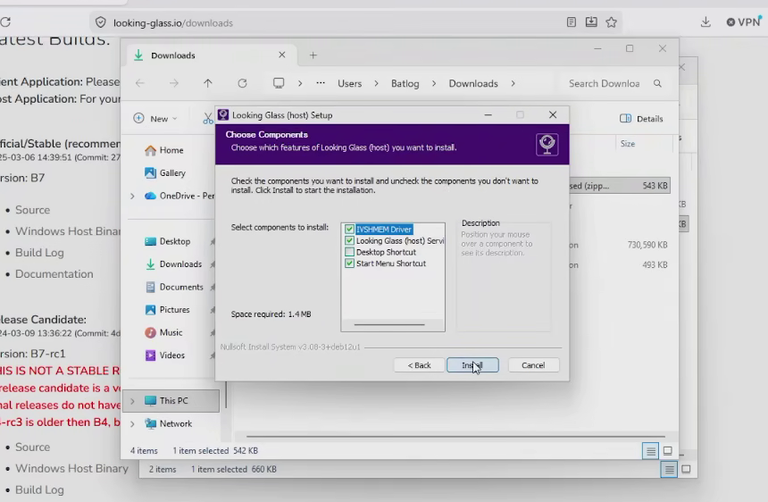Go up one folder with up arrow
This screenshot has width=768, height=502.
tap(208, 83)
